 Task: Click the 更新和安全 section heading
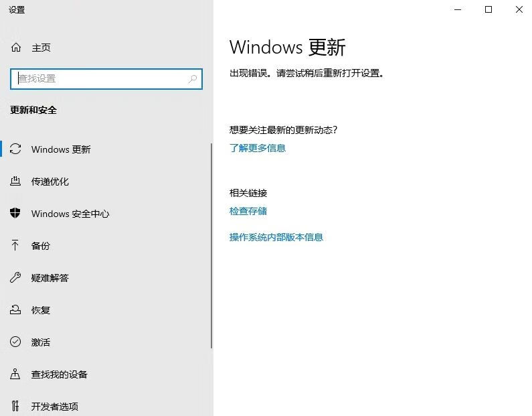coord(33,110)
